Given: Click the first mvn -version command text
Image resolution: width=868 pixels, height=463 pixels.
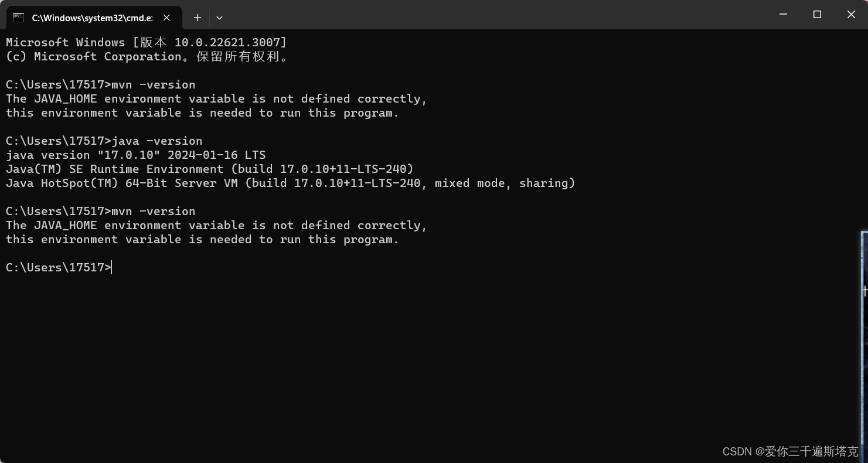Looking at the screenshot, I should 154,84.
